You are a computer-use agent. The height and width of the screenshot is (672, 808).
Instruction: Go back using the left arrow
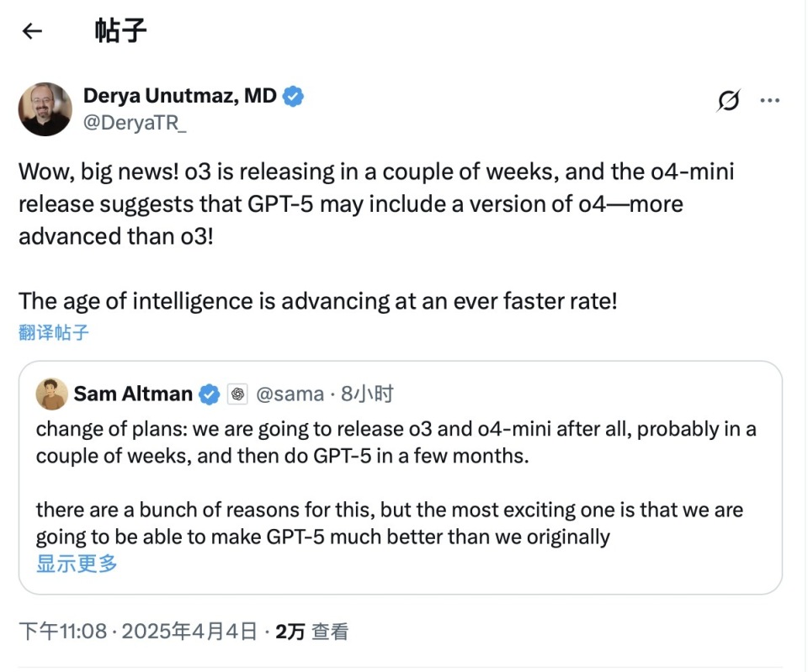32,31
